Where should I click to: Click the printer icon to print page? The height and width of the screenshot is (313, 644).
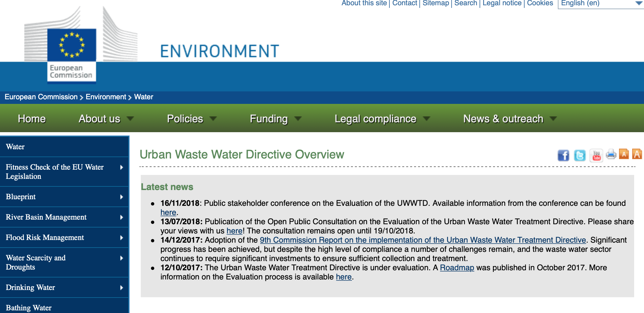point(611,154)
